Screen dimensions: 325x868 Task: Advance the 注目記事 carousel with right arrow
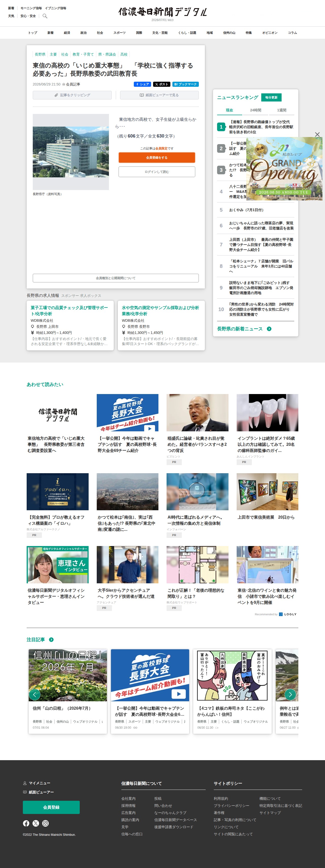click(x=290, y=694)
